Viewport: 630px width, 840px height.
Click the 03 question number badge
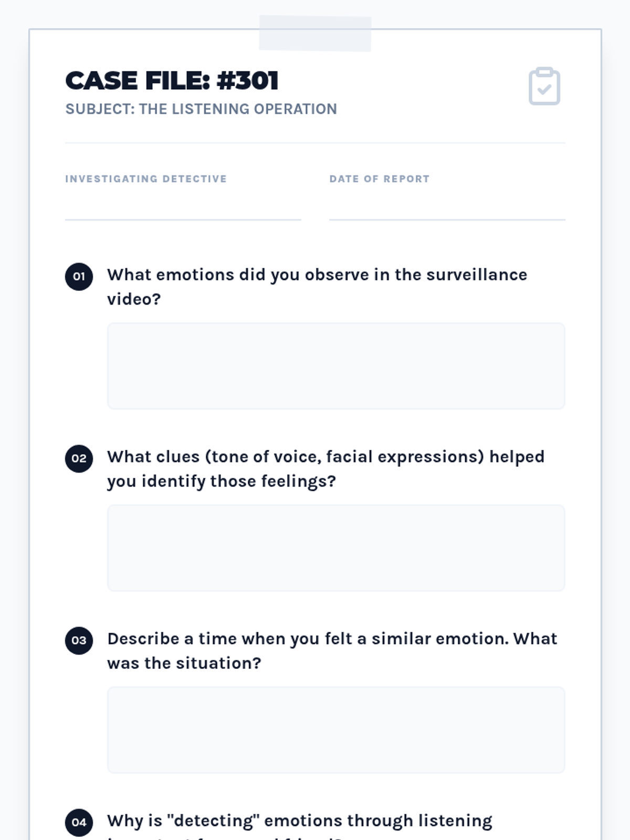tap(79, 640)
